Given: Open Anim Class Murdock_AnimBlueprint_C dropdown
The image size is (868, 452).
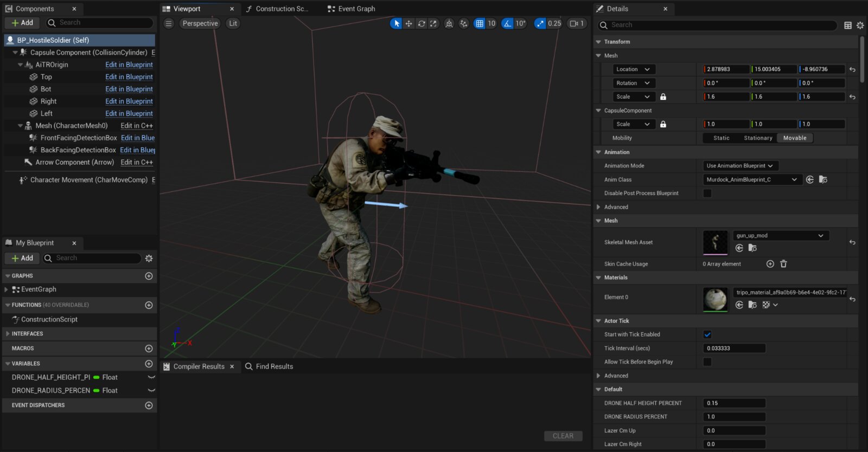Looking at the screenshot, I should click(752, 179).
